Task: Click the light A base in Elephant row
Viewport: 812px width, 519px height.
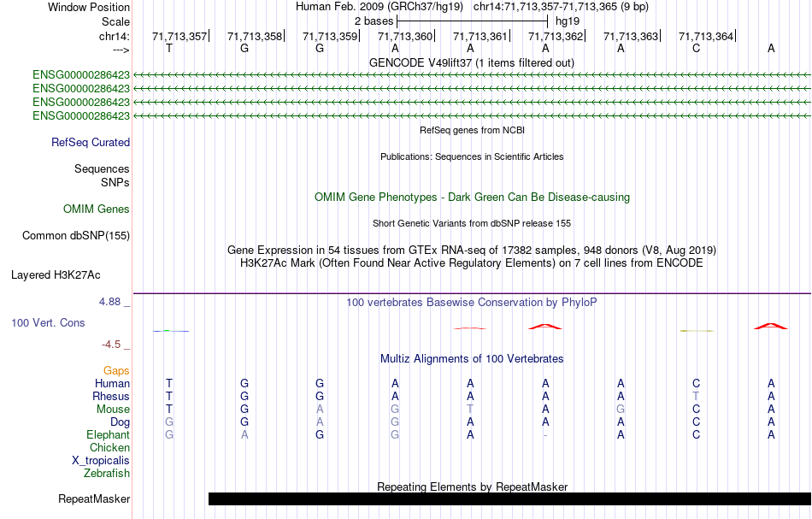Action: 244,435
